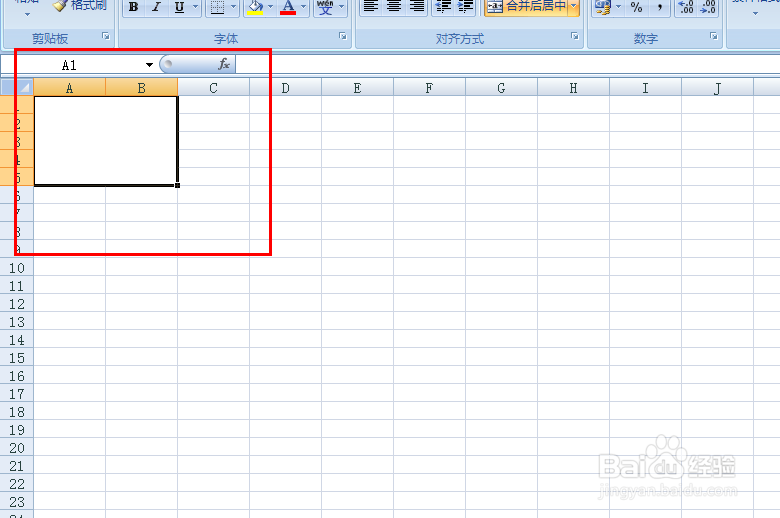
Task: Decrease decimal places
Action: 708,7
